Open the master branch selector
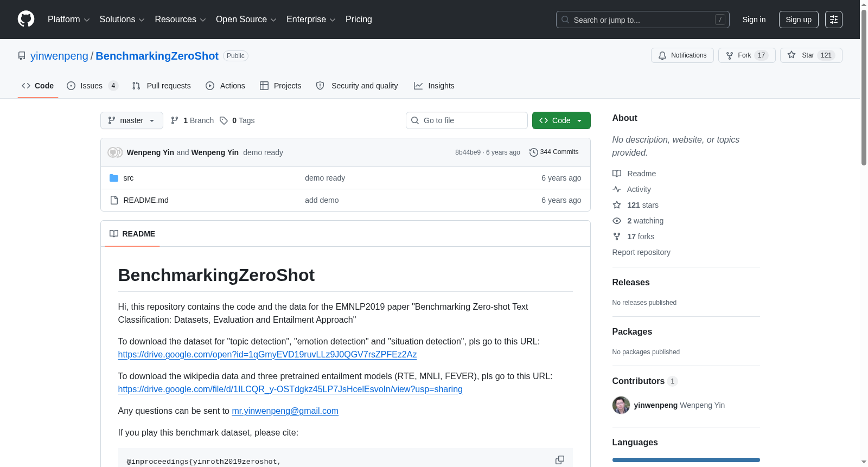This screenshot has height=467, width=868. click(x=132, y=120)
